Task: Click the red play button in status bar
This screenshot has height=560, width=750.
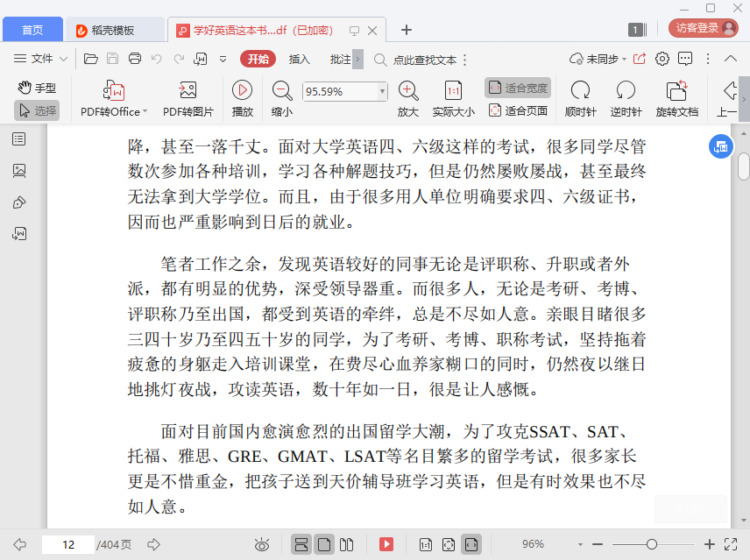Action: point(386,544)
